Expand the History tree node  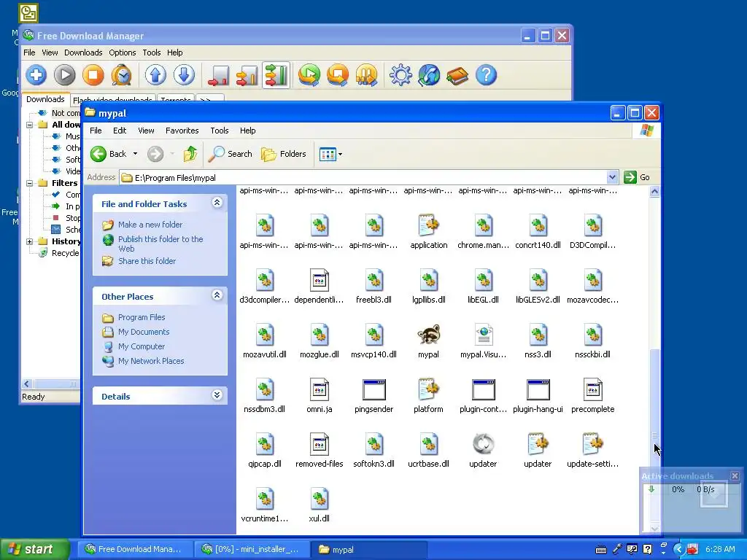(x=29, y=241)
